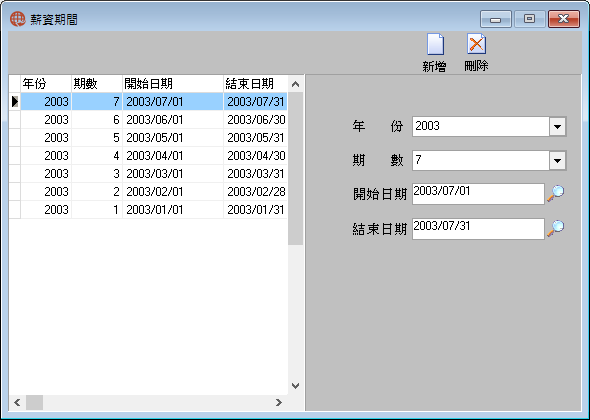Expand the 年份 dropdown
Screen dimensions: 590x420
pyautogui.click(x=558, y=126)
